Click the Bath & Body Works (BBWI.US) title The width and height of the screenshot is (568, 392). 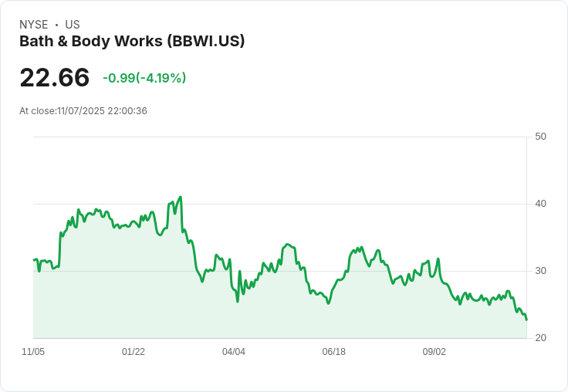click(x=132, y=41)
